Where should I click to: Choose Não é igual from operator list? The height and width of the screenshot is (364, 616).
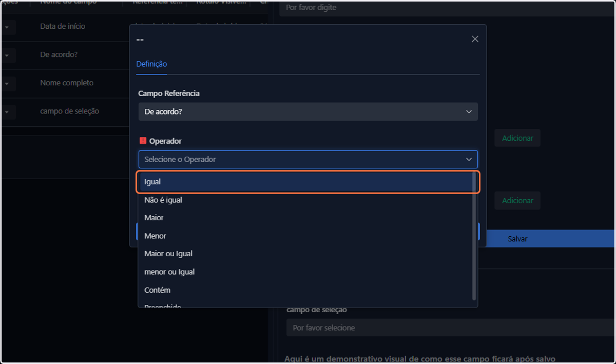[305, 200]
